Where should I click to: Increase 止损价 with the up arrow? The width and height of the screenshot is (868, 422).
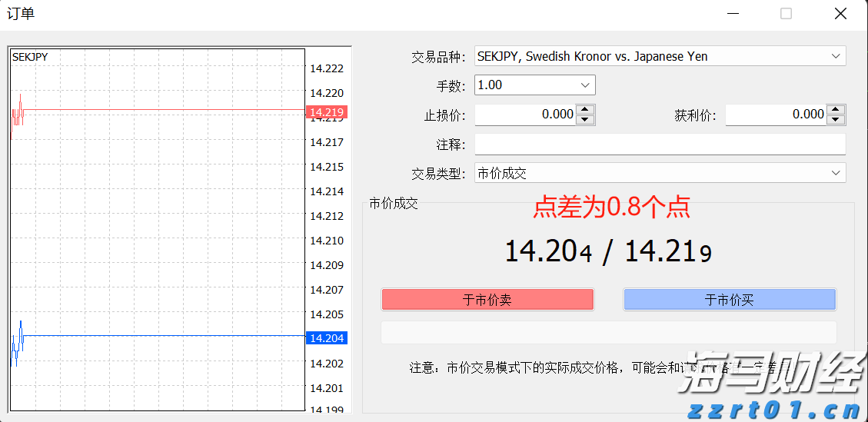click(x=586, y=110)
